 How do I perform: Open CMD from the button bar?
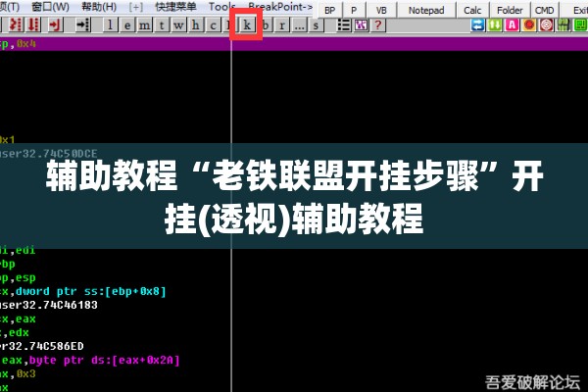(x=545, y=10)
